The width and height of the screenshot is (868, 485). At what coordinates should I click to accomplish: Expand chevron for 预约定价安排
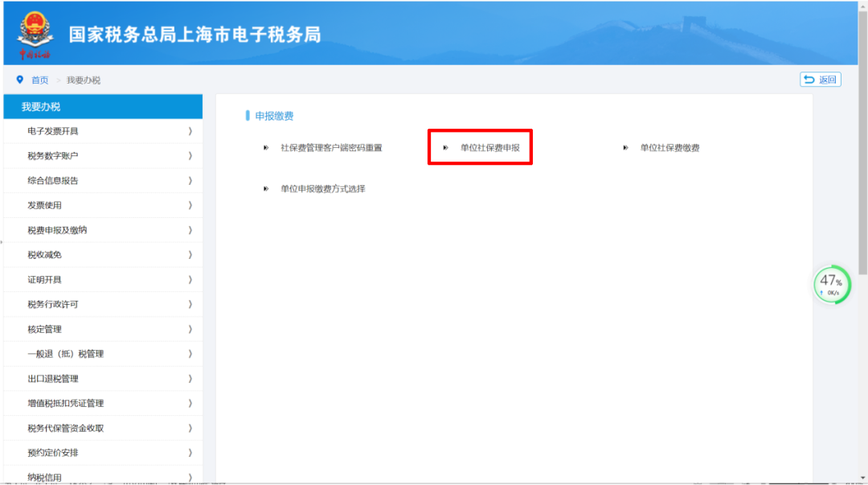(x=190, y=453)
